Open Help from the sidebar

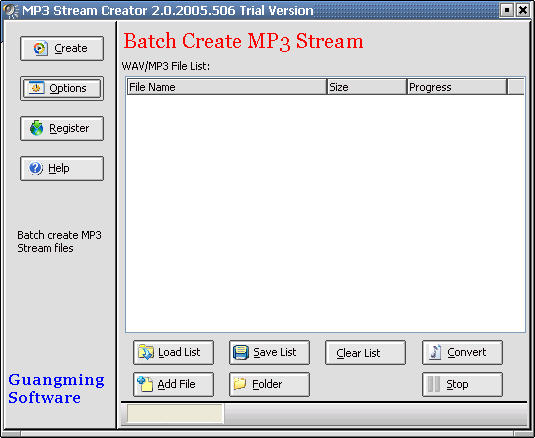click(x=62, y=169)
